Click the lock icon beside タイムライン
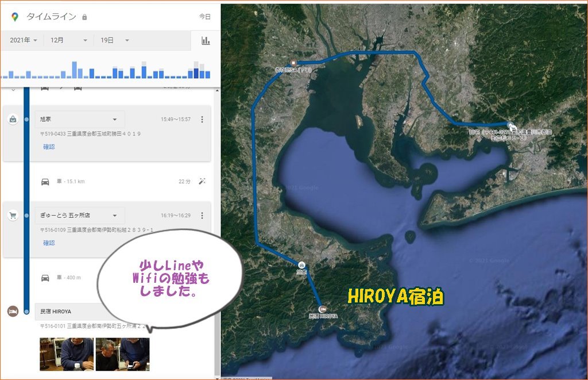588x380 pixels. [x=84, y=17]
